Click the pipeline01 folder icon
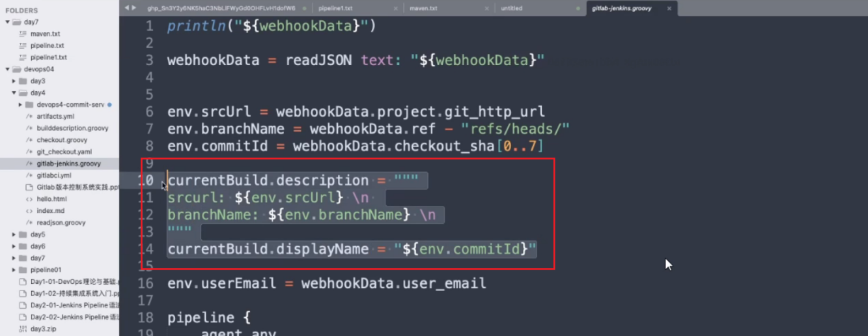868x336 pixels. tap(23, 270)
